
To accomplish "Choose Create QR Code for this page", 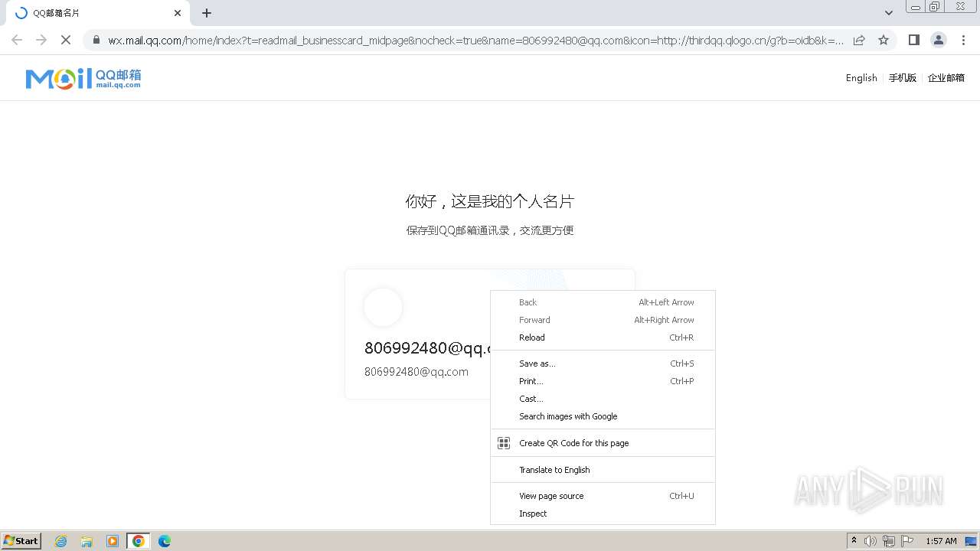I will point(603,443).
